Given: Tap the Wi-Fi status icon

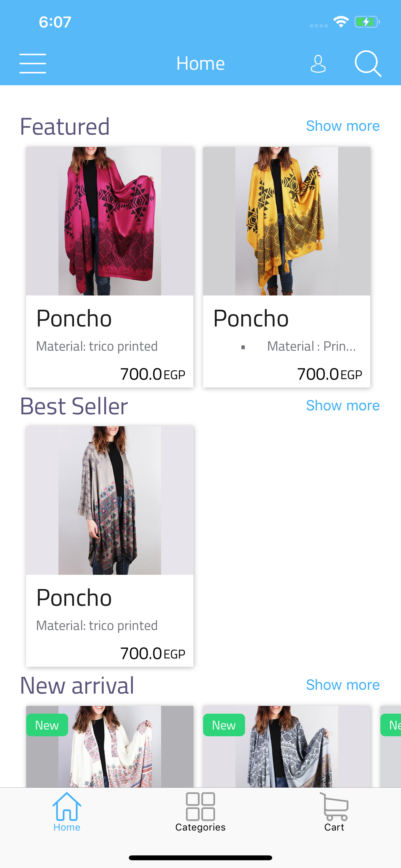Looking at the screenshot, I should pyautogui.click(x=341, y=22).
